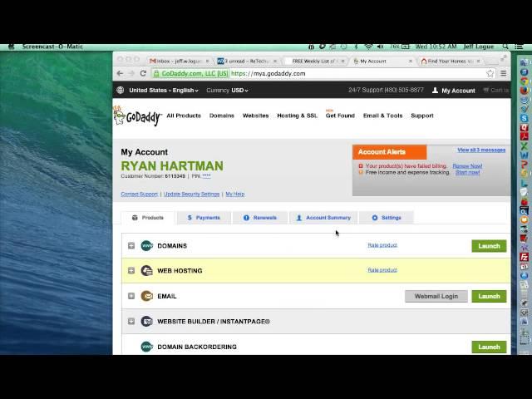Open the Get Found menu

[340, 116]
